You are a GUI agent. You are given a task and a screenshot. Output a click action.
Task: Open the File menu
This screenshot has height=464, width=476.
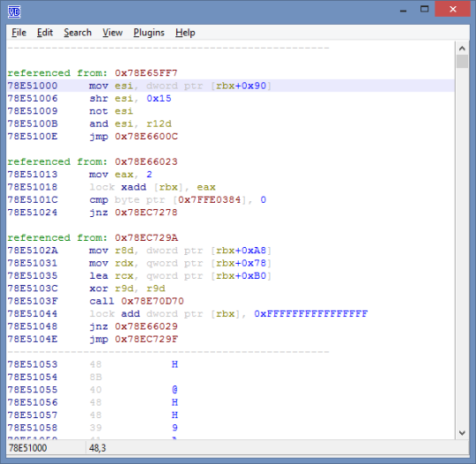[x=19, y=33]
